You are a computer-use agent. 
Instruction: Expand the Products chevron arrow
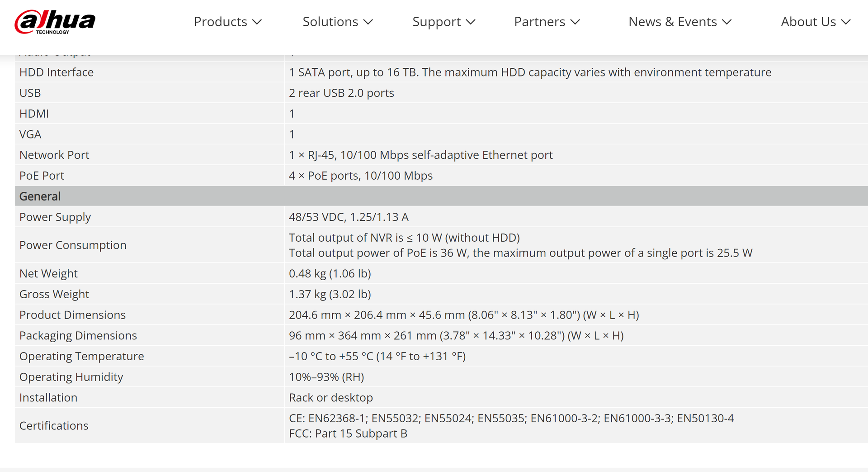(257, 22)
